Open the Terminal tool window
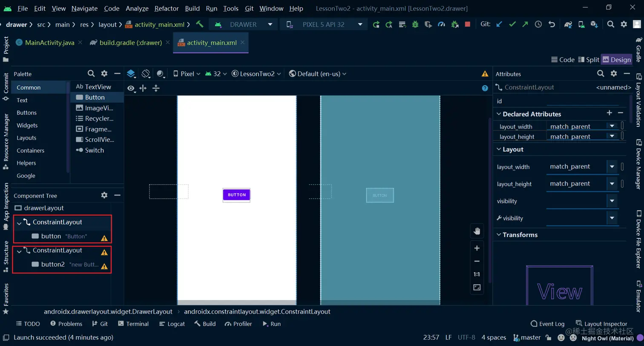 [133, 324]
